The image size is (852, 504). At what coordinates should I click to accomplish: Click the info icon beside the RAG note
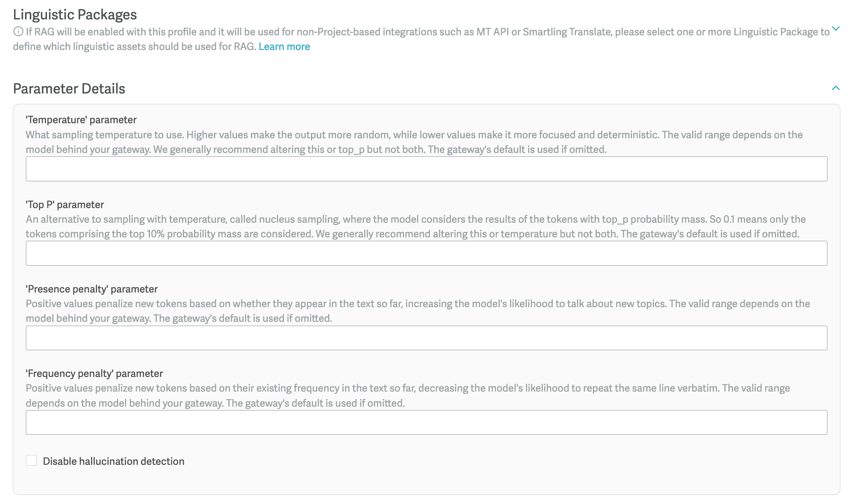pyautogui.click(x=18, y=31)
